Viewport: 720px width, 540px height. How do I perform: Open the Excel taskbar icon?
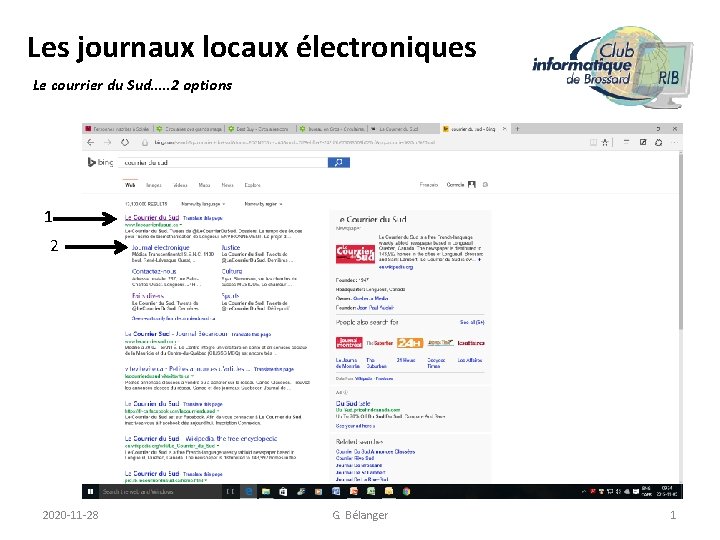[x=371, y=491]
